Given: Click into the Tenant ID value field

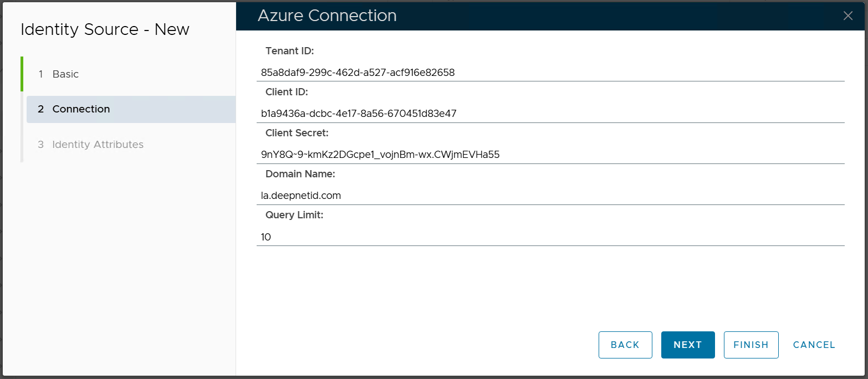Looking at the screenshot, I should click(550, 72).
